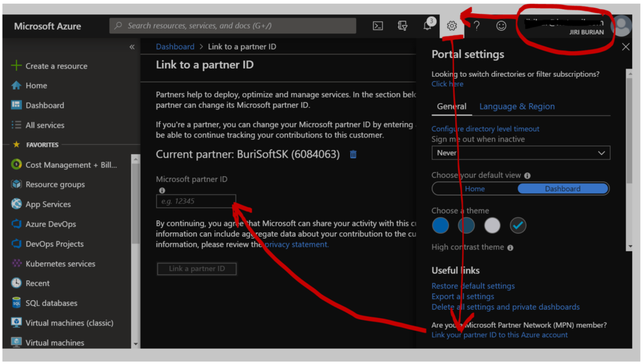Image resolution: width=644 pixels, height=364 pixels.
Task: Collapse the left sidebar with double chevron
Action: (132, 47)
